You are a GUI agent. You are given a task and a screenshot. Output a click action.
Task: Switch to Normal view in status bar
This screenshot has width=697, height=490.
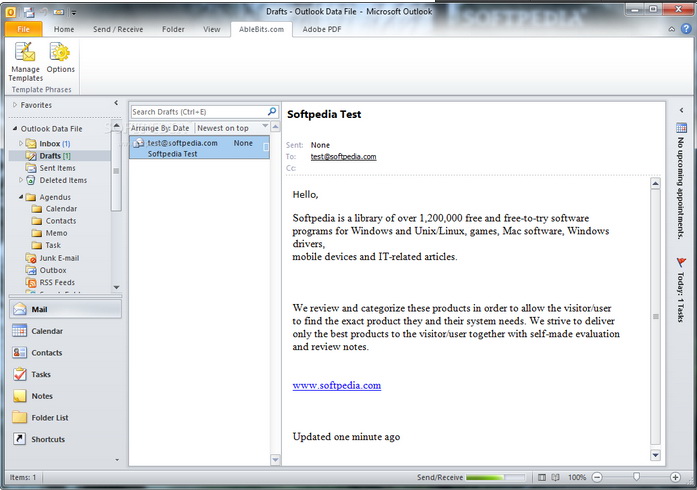541,477
